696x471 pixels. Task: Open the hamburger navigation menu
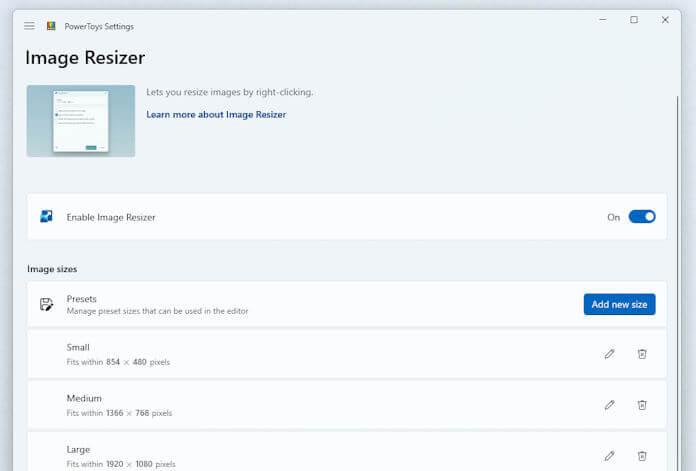(x=29, y=26)
